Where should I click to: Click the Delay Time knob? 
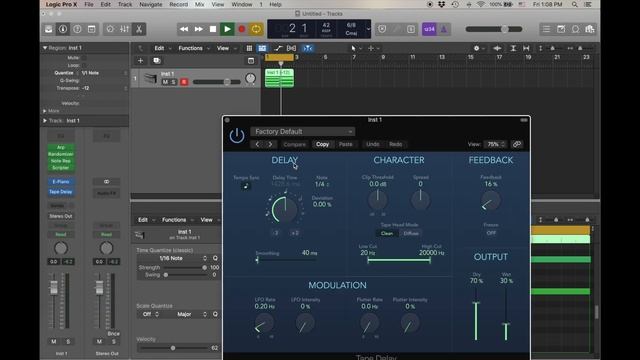[285, 209]
